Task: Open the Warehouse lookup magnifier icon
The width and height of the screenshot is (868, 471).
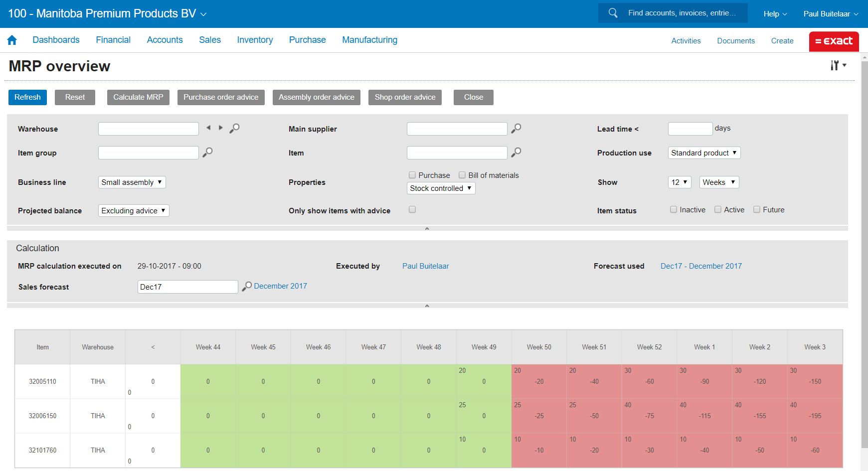Action: tap(234, 129)
